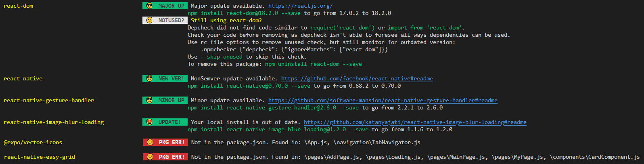Screen dimensions: 644x164
Task: Click the 'Check your code before removing' line
Action: click(349, 35)
